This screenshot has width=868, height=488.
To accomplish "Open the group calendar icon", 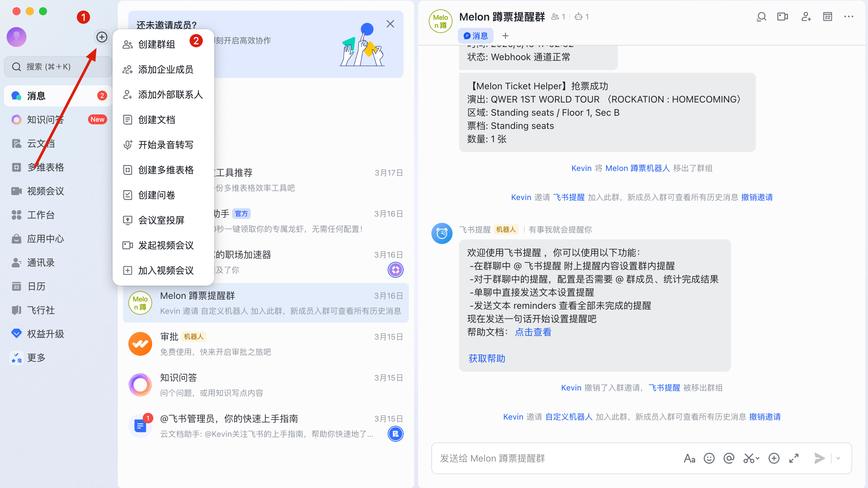I will click(x=828, y=17).
